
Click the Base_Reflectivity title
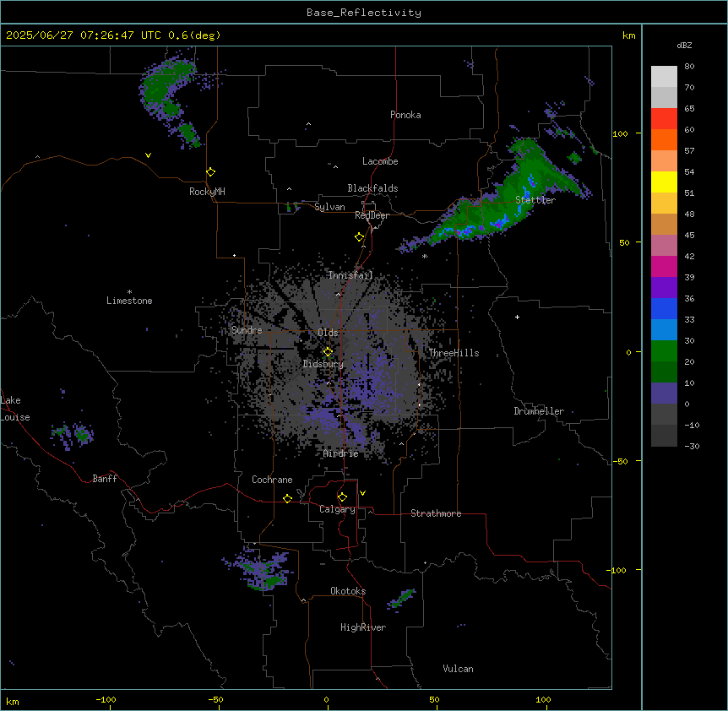tap(364, 13)
